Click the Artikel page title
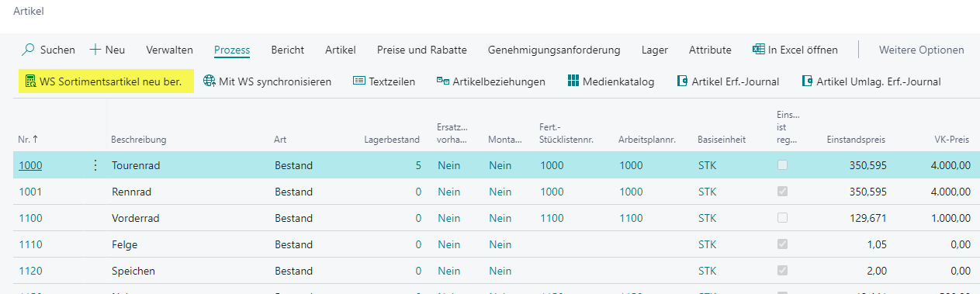 pyautogui.click(x=28, y=12)
